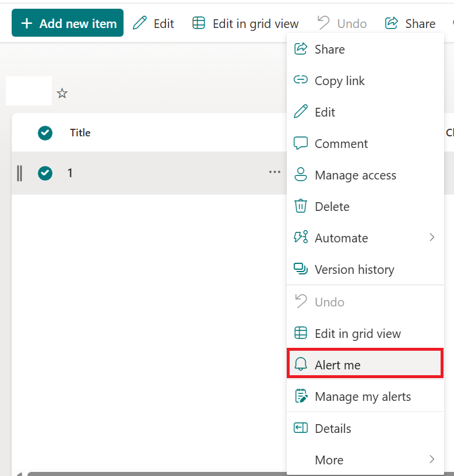Click the Alert me bell icon

click(301, 364)
